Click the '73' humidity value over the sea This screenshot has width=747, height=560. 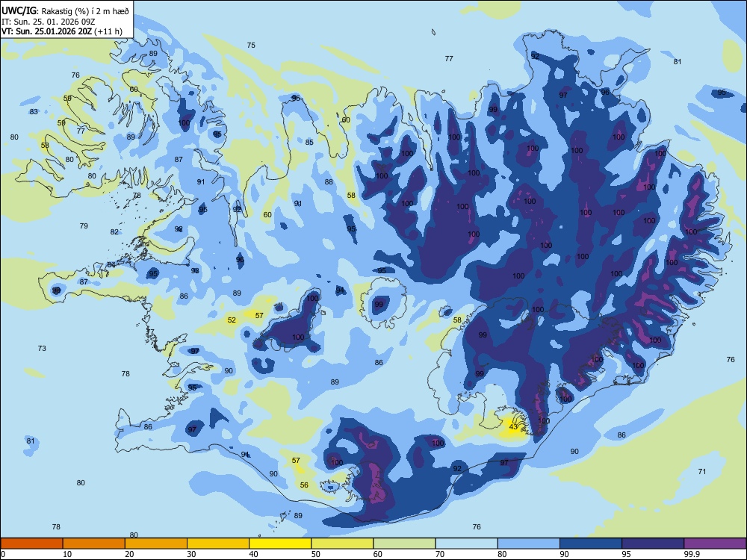pyautogui.click(x=42, y=348)
